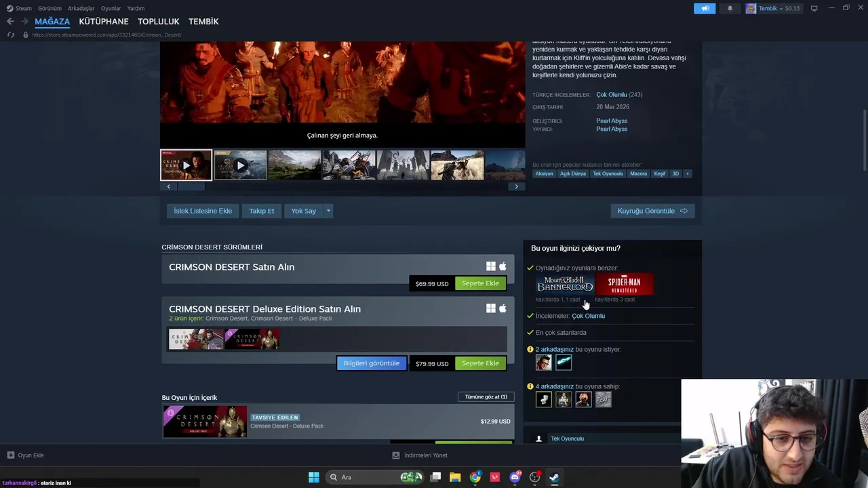Viewport: 868px width, 488px height.
Task: Click the Açık Dünya tag
Action: [573, 174]
